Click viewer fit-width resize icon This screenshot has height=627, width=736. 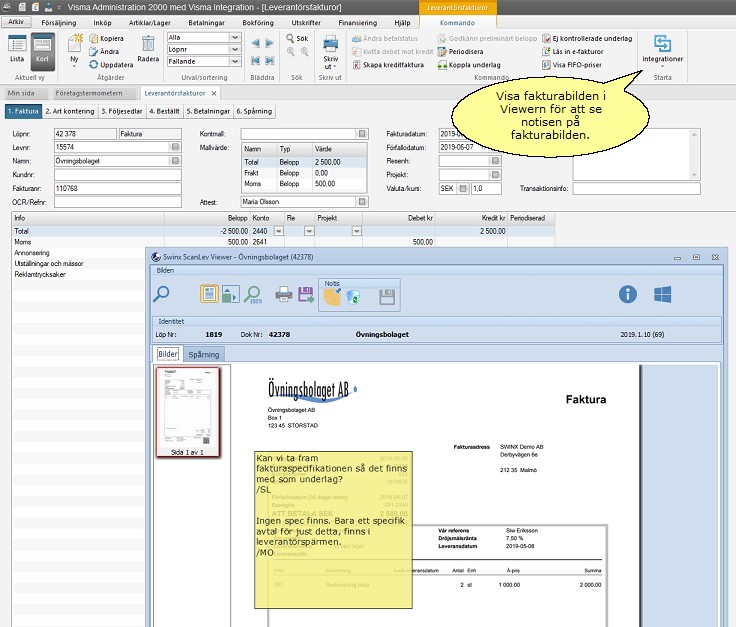point(230,294)
